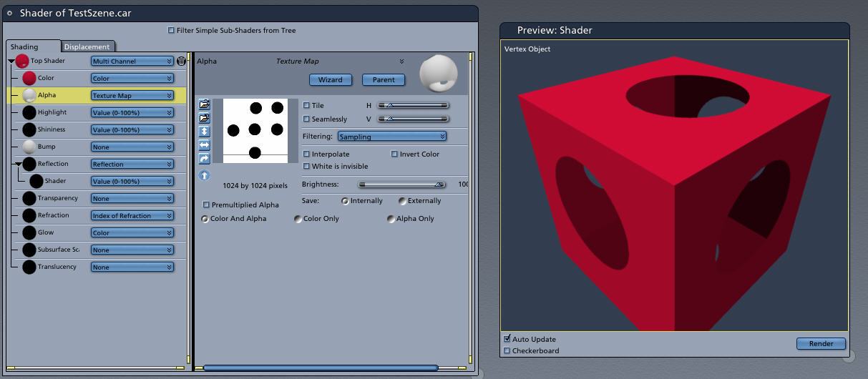This screenshot has height=379, width=868.
Task: Open the Translucency None dropdown
Action: pos(132,267)
